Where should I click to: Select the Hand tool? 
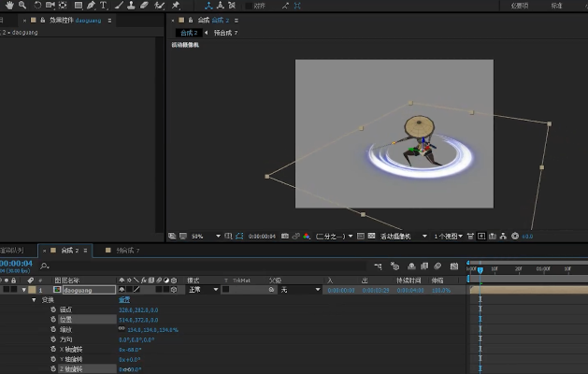coord(9,5)
